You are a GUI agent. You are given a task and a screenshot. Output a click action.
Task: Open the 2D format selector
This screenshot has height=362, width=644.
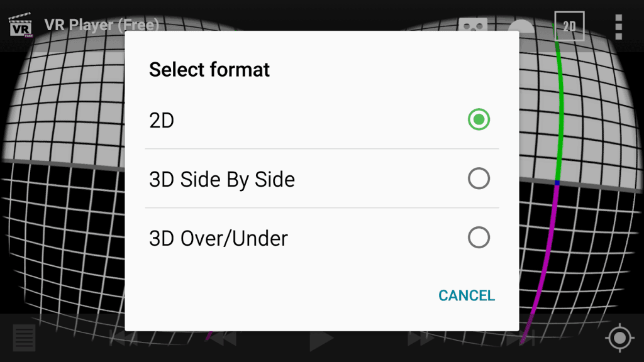(568, 25)
